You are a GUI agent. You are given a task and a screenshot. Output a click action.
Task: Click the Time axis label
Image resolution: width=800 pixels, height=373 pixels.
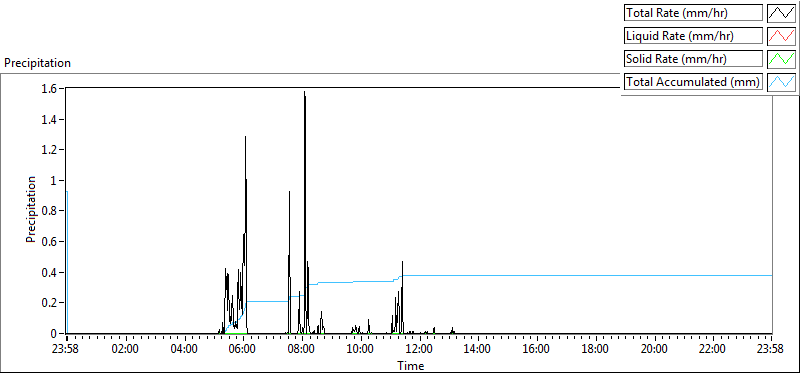pyautogui.click(x=411, y=366)
